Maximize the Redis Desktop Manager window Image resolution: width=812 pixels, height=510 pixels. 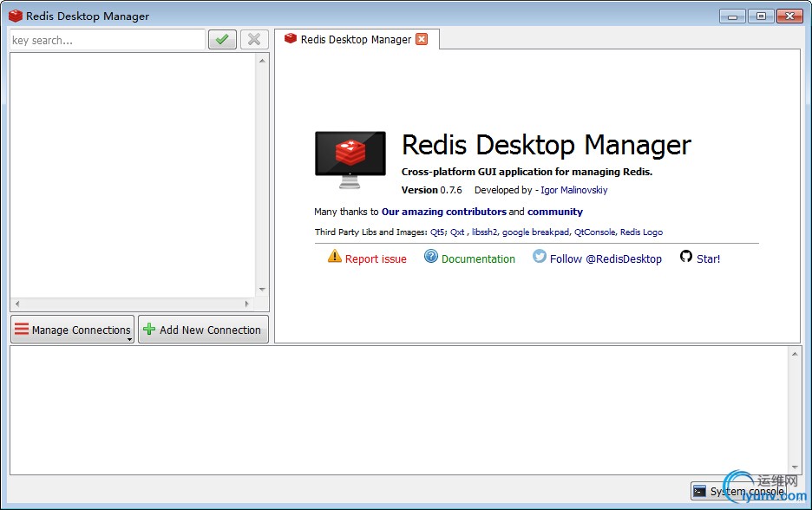(761, 16)
